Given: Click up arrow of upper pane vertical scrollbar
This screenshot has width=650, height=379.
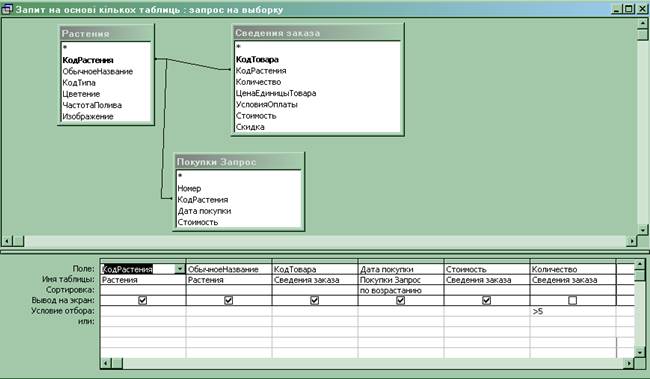Looking at the screenshot, I should coord(643,24).
